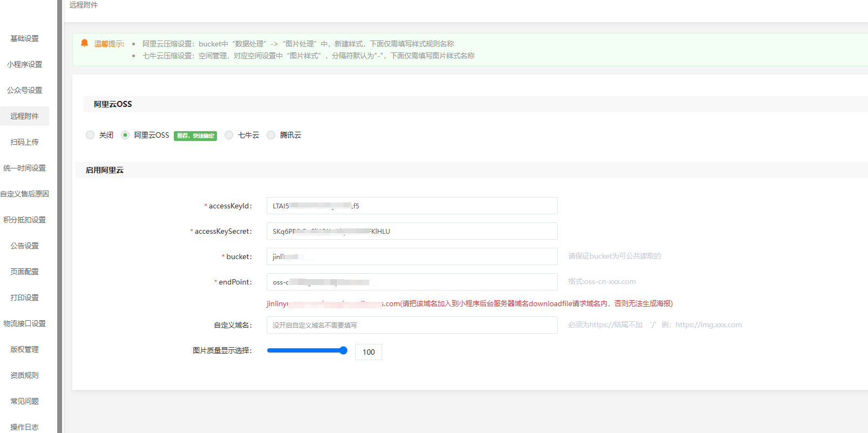868x433 pixels.
Task: Navigate to 统一时间设置
Action: click(x=25, y=168)
